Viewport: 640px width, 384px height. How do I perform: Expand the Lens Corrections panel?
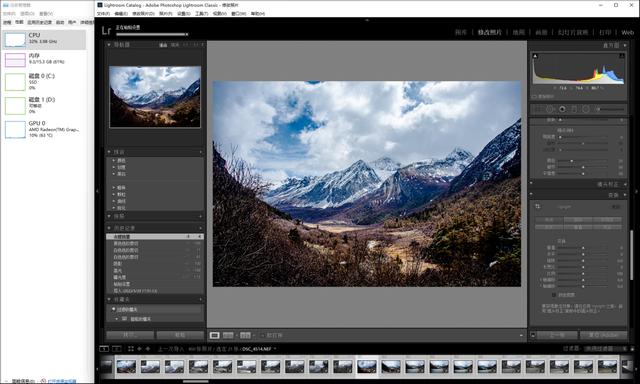point(625,184)
